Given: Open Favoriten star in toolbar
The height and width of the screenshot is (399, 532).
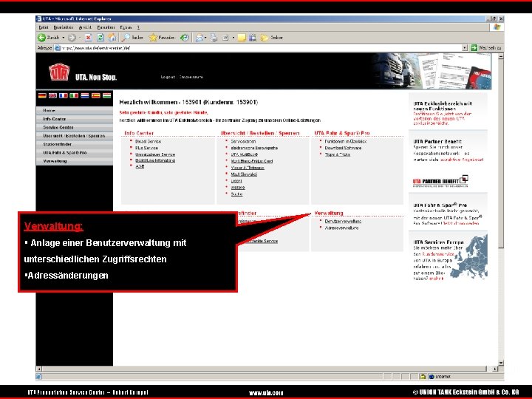Looking at the screenshot, I should point(162,38).
